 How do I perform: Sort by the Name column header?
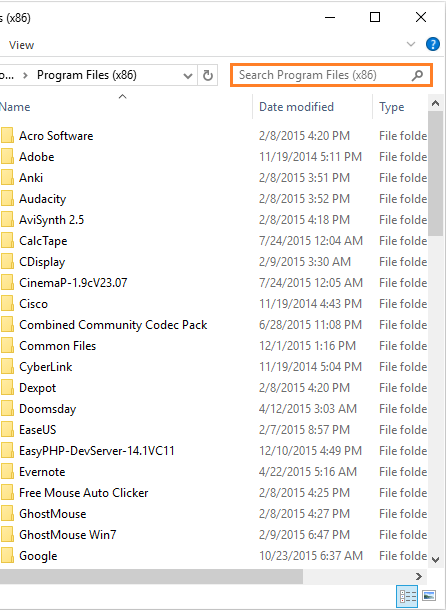click(15, 107)
